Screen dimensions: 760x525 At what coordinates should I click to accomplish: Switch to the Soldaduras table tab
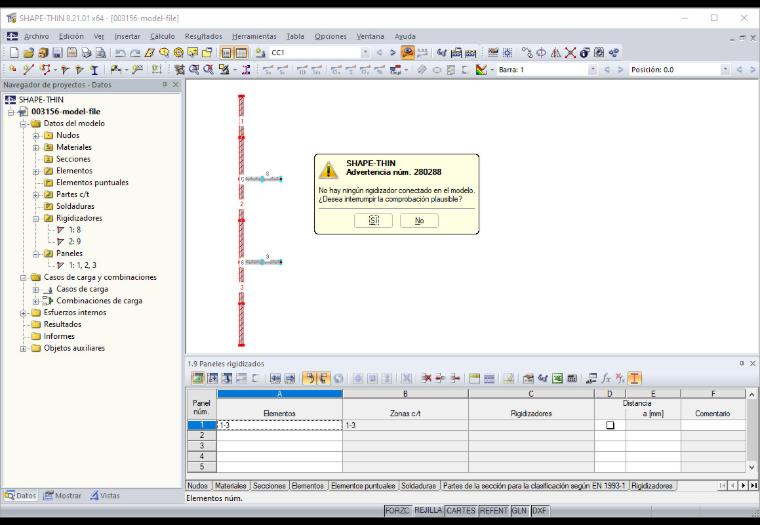click(x=419, y=486)
